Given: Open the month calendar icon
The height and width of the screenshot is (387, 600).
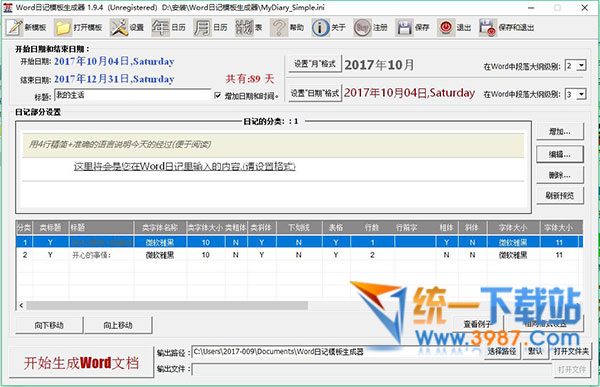Looking at the screenshot, I should tap(202, 28).
